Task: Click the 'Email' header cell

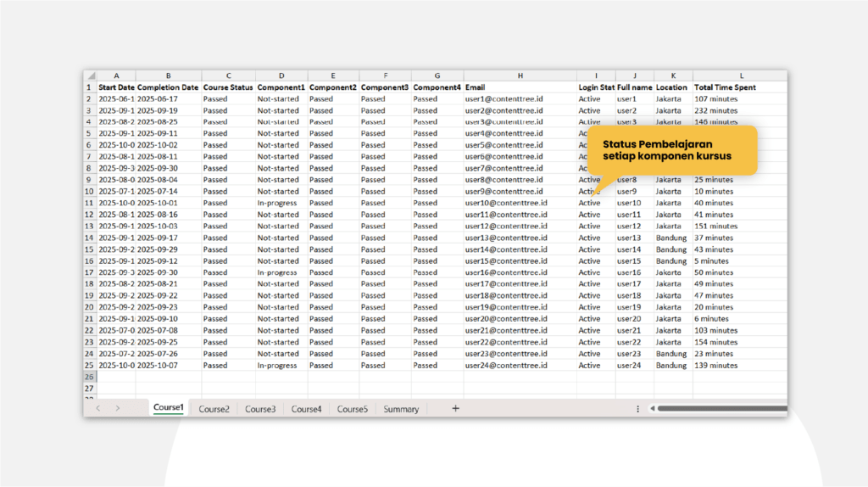Action: 520,87
